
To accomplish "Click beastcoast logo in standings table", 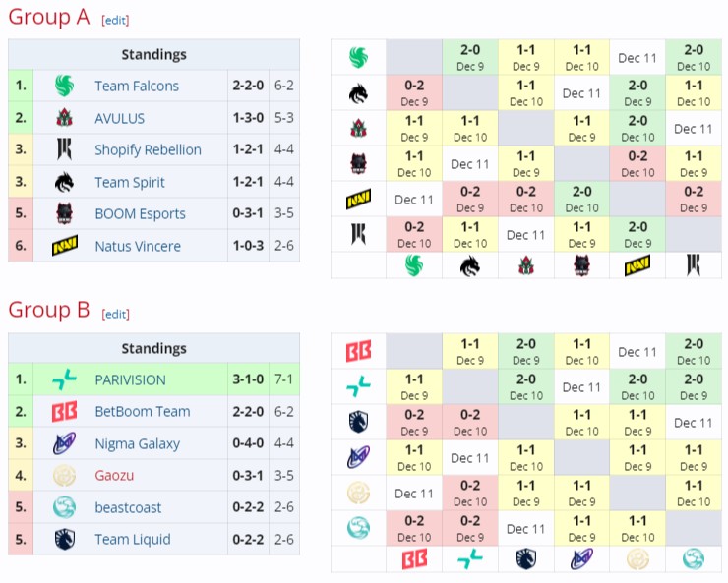I will click(x=65, y=507).
